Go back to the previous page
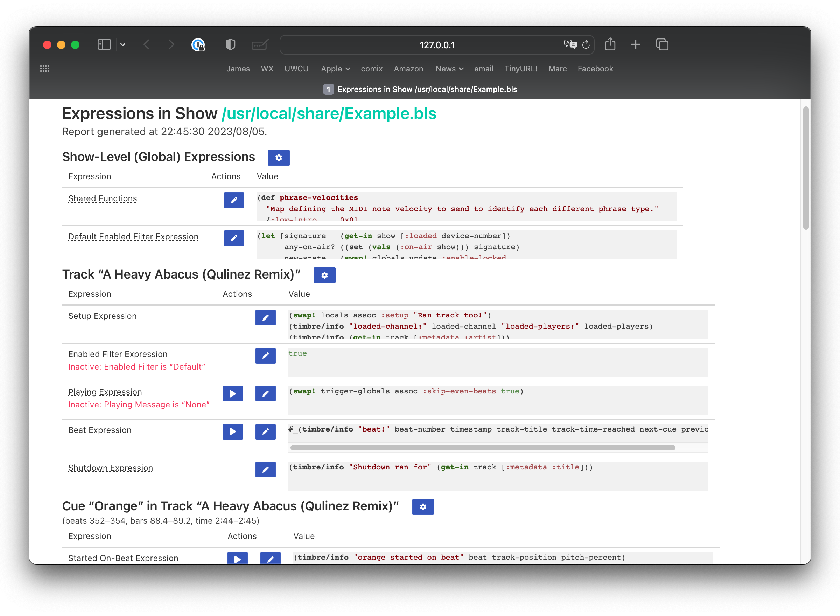 147,45
